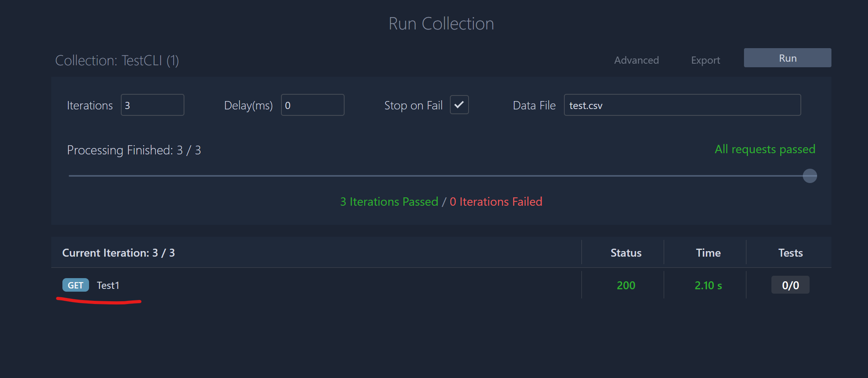Click the 3 Iterations Passed label

[x=389, y=201]
